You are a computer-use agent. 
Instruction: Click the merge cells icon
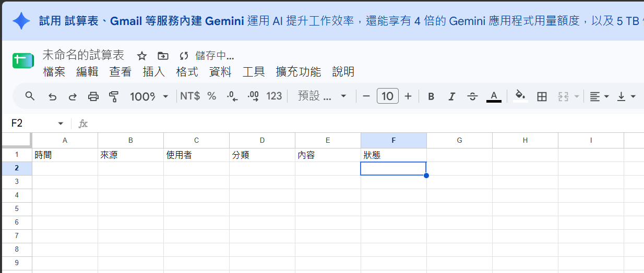point(563,96)
